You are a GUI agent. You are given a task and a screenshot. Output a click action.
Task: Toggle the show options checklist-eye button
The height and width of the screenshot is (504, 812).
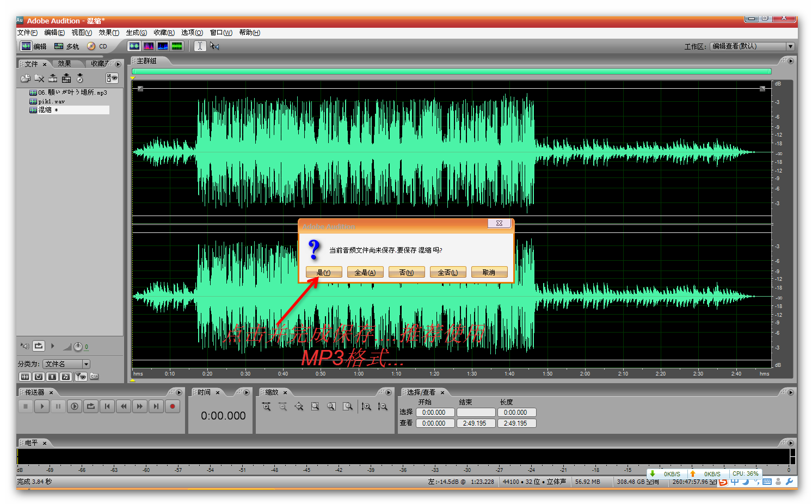pyautogui.click(x=112, y=78)
